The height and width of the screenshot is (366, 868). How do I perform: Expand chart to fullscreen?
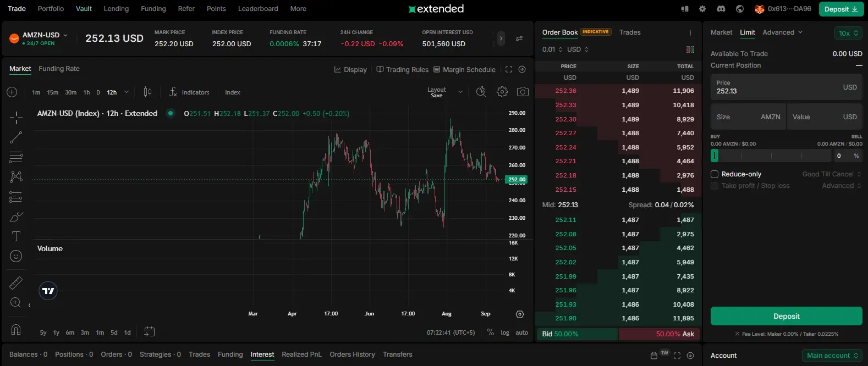pos(509,69)
